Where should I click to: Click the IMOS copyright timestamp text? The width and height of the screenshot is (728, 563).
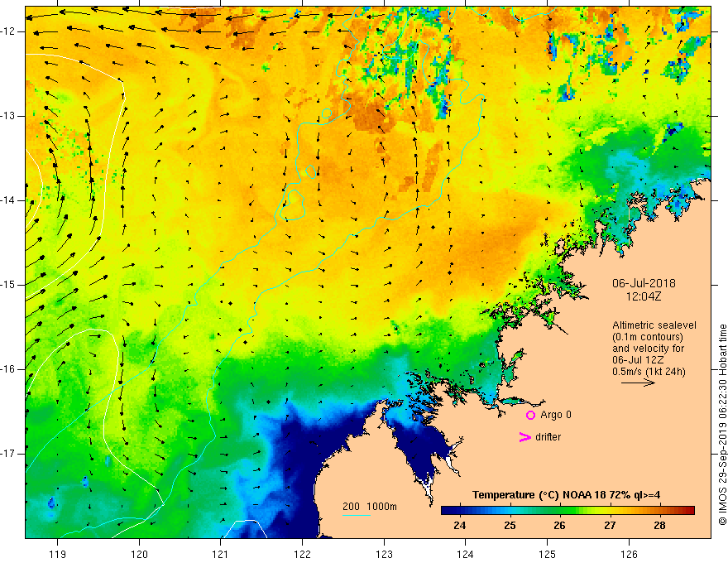pos(722,425)
